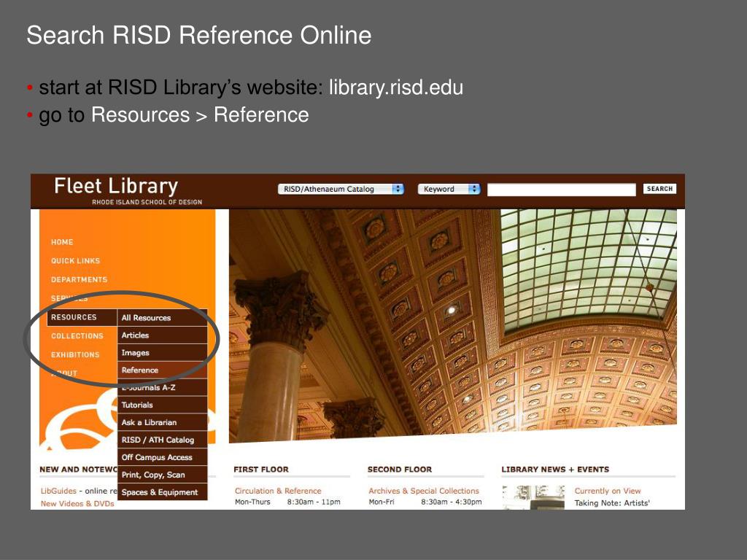Choose Articles from the Resources submenu
747x560 pixels.
pyautogui.click(x=162, y=335)
